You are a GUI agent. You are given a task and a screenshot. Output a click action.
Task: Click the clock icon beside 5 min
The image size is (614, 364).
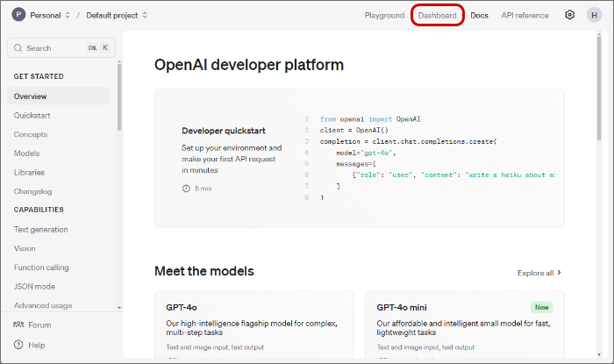pyautogui.click(x=186, y=189)
